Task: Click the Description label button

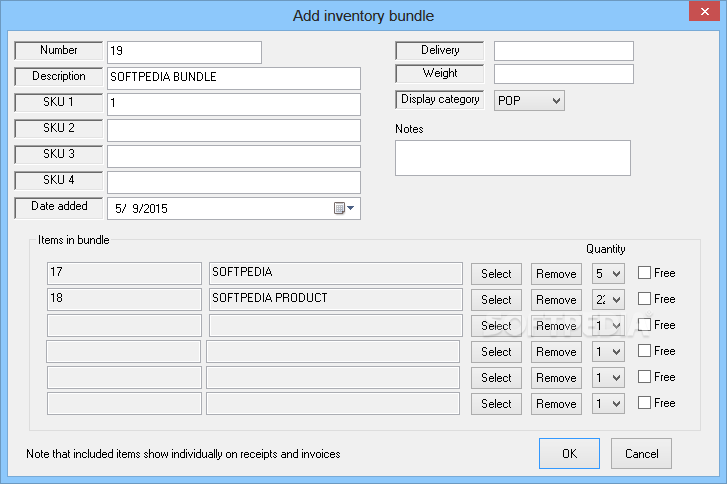Action: [x=59, y=76]
